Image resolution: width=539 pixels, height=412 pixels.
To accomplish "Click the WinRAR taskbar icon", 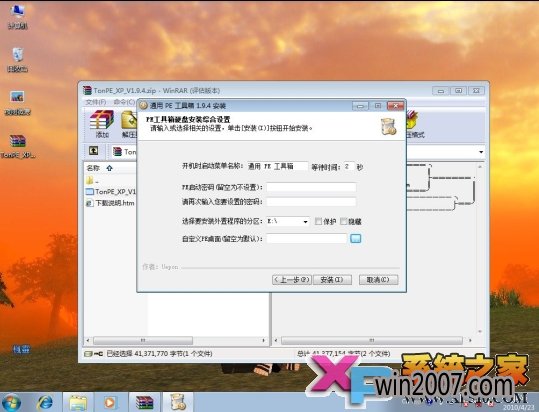I will pyautogui.click(x=144, y=402).
